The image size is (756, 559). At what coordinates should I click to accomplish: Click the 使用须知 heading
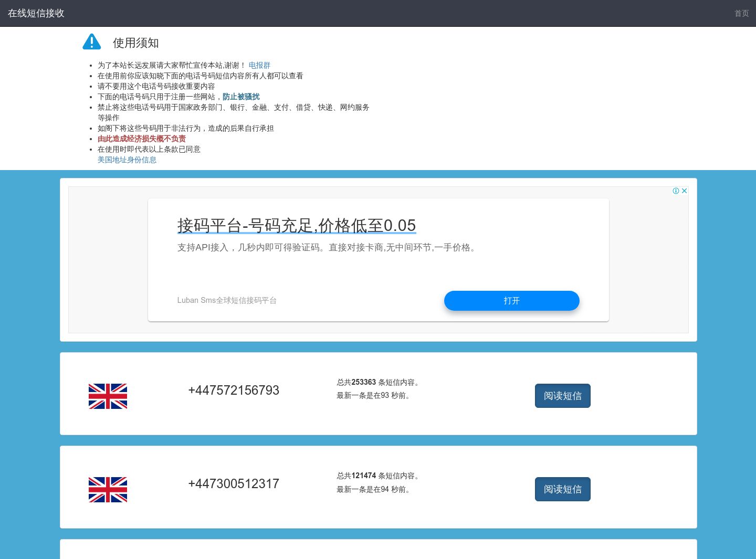click(x=135, y=43)
